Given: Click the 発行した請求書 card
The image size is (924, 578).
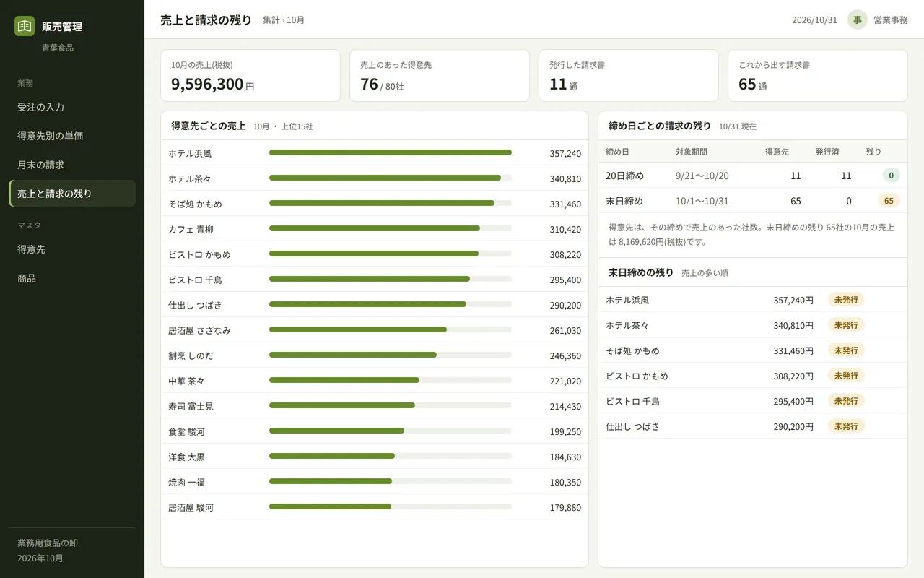Looking at the screenshot, I should pyautogui.click(x=629, y=75).
